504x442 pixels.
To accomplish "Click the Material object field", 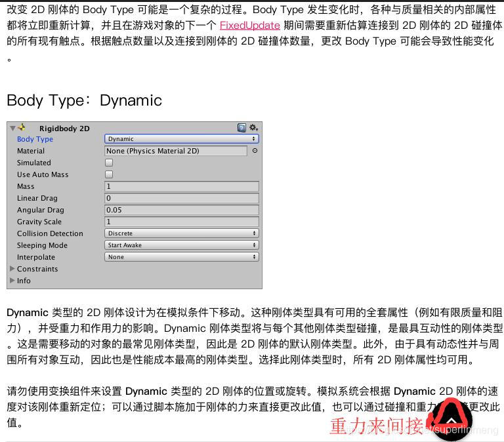I will (x=176, y=151).
